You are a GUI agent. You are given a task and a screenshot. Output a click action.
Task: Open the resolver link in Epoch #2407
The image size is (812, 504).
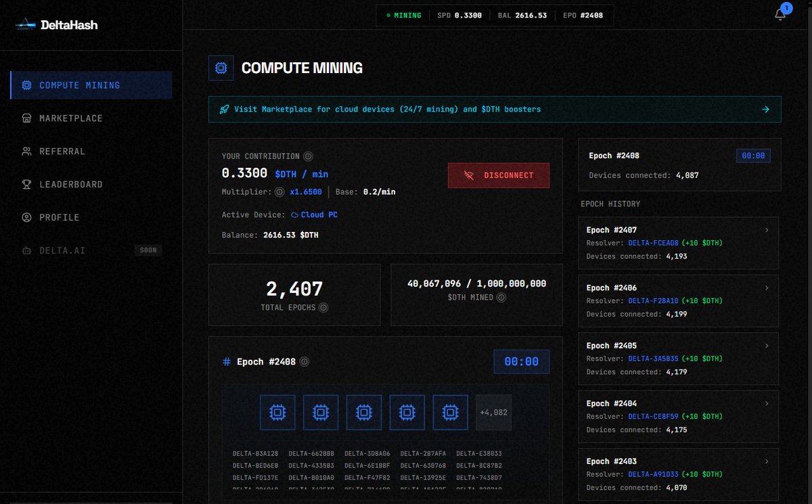pos(653,243)
